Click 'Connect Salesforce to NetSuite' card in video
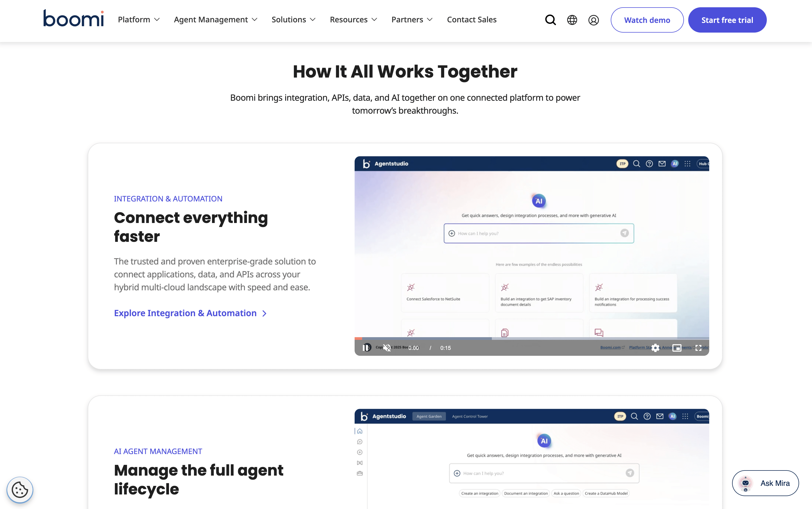Viewport: 812px width, 509px height. [445, 293]
